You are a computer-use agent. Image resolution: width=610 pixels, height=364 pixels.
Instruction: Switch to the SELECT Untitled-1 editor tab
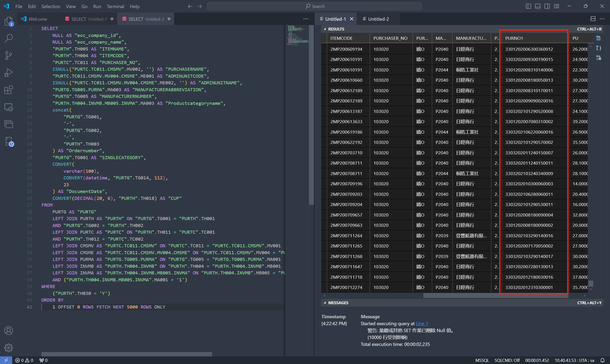(x=89, y=19)
